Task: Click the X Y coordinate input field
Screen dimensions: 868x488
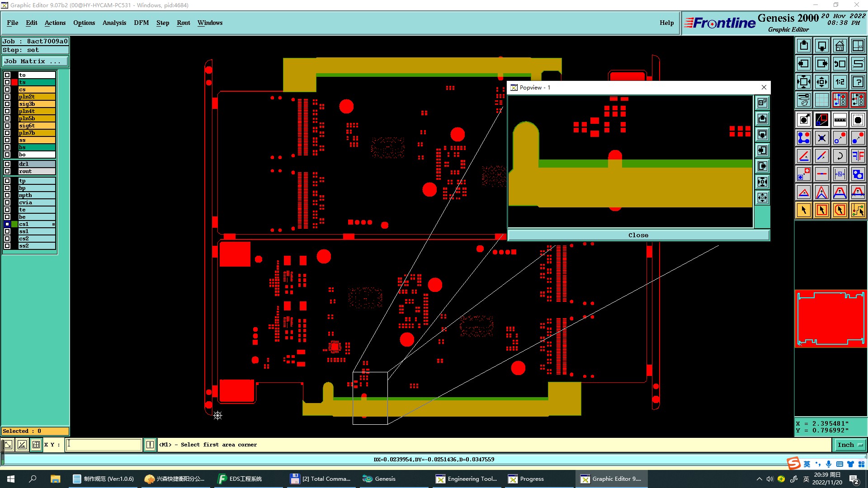Action: (x=104, y=445)
